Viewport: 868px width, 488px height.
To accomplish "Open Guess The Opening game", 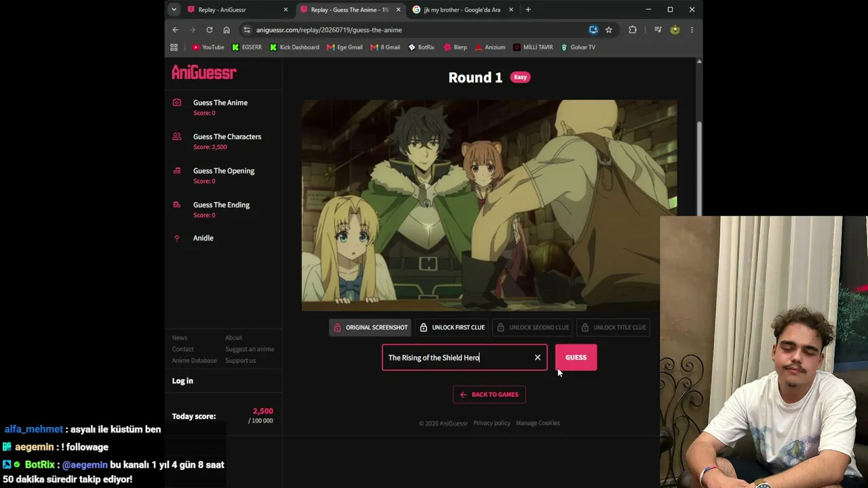I will 224,171.
